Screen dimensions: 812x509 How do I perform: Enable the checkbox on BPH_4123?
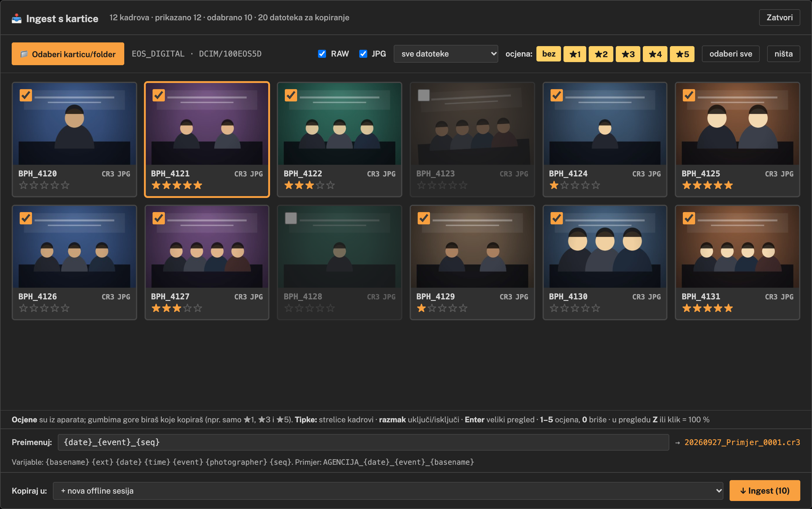(x=424, y=95)
